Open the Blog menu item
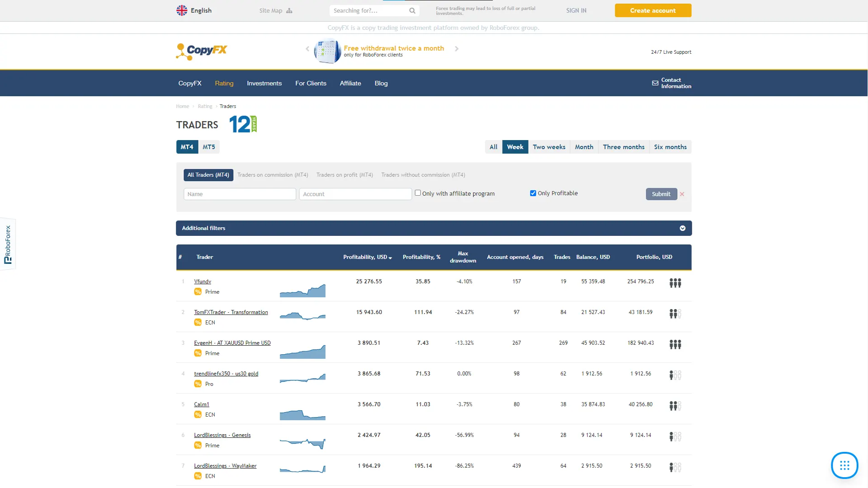Screen dimensions: 868x488 381,83
